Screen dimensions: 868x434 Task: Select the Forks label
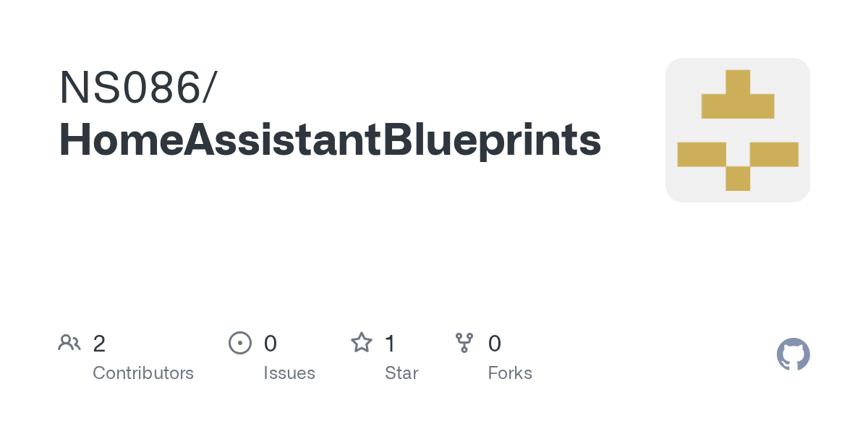[510, 373]
